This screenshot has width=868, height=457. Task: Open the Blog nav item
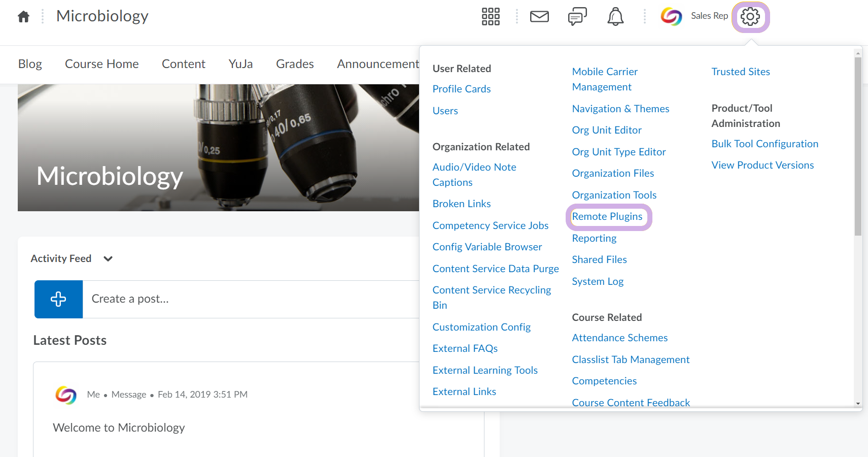30,64
